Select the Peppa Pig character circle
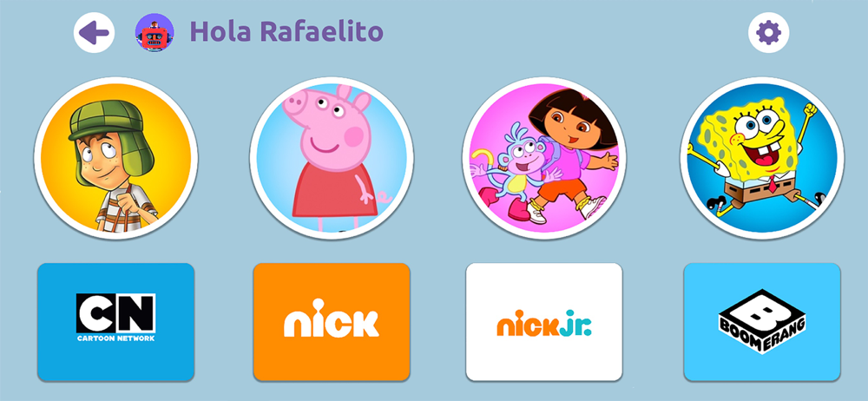This screenshot has height=401, width=868. pyautogui.click(x=332, y=158)
